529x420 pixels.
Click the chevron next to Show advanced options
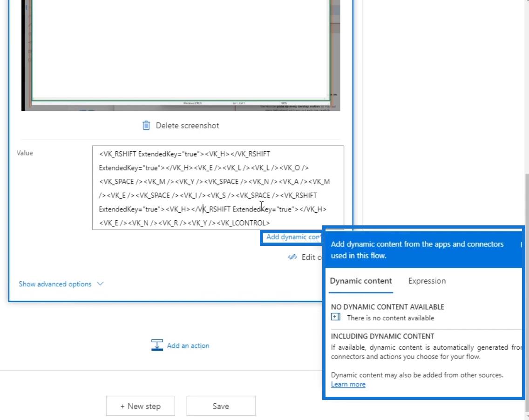(100, 284)
